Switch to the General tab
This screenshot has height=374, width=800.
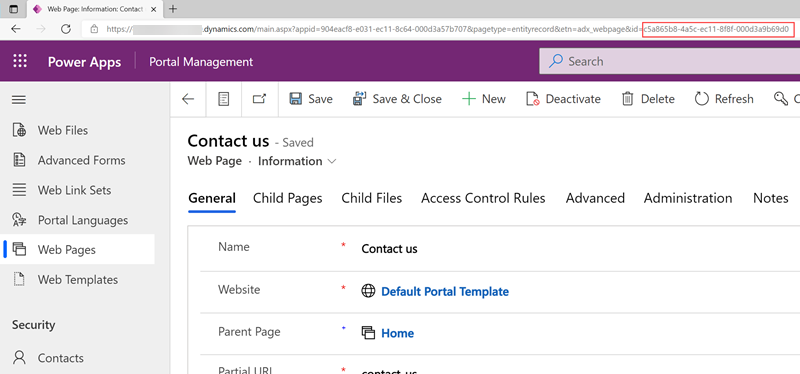[212, 198]
